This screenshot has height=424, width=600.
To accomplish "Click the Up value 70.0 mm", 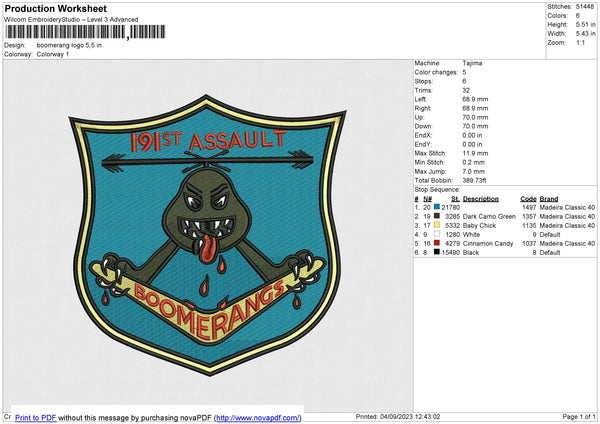I will 475,117.
